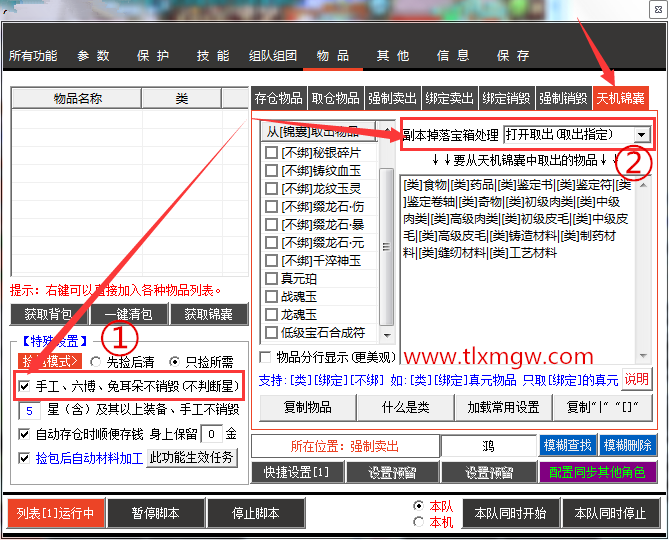Close the window with the X button

(658, 9)
